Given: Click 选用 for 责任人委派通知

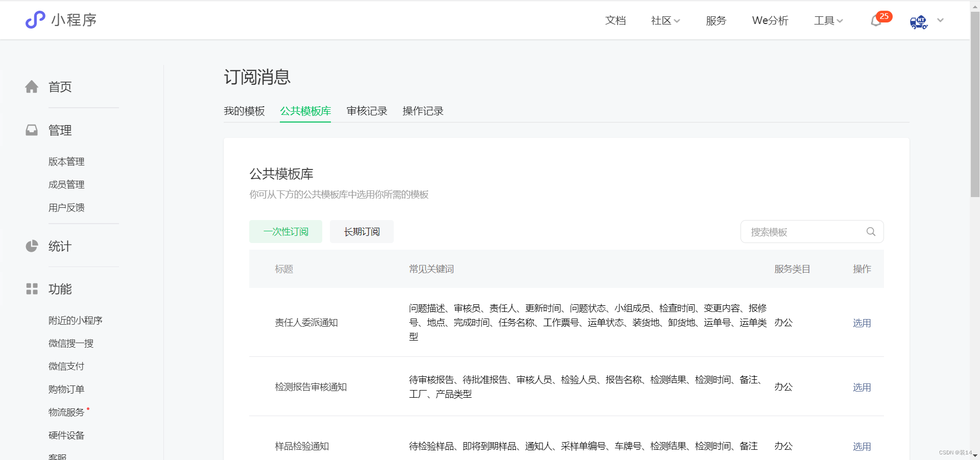Looking at the screenshot, I should click(x=862, y=323).
